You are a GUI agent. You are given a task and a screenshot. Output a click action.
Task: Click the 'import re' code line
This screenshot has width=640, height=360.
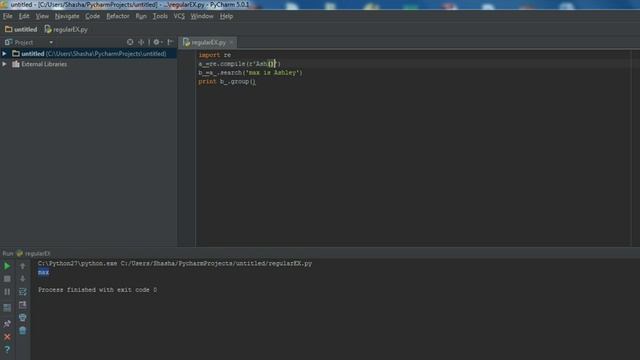[x=215, y=55]
